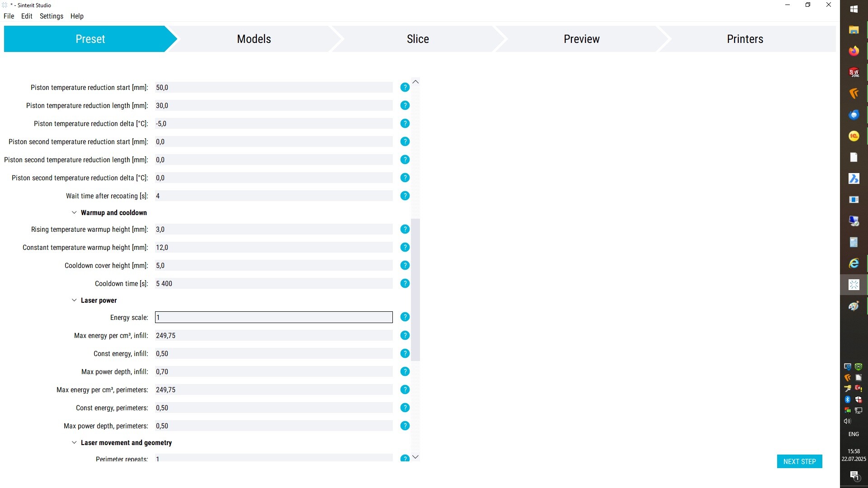This screenshot has width=868, height=488.
Task: Click help icon for Constant temperature warmup height
Action: [x=405, y=247]
